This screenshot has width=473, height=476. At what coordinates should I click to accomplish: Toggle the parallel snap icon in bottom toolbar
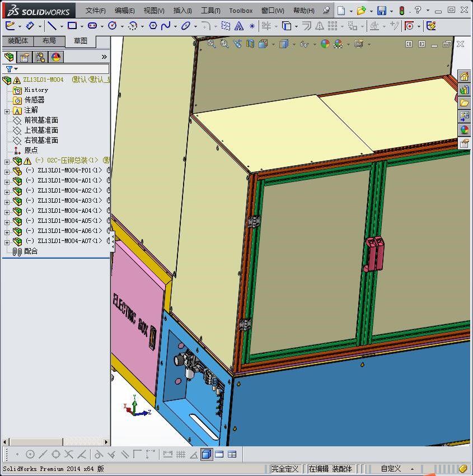[124, 454]
